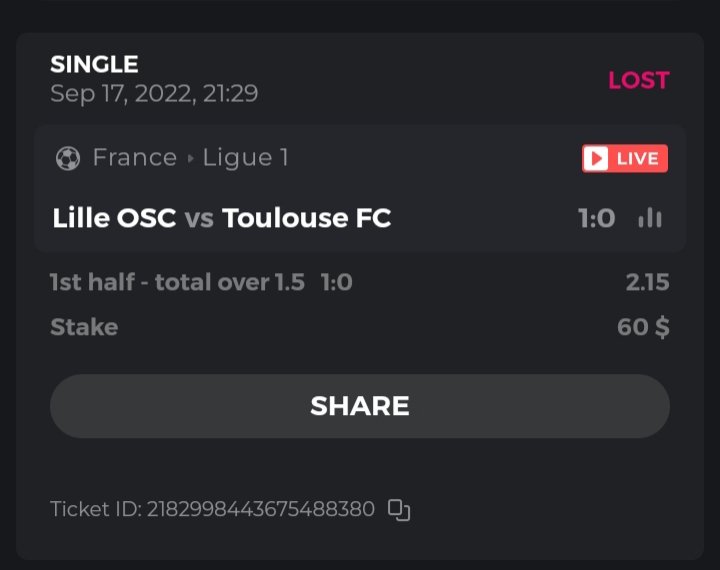Select the ticket ID number text

pos(260,510)
